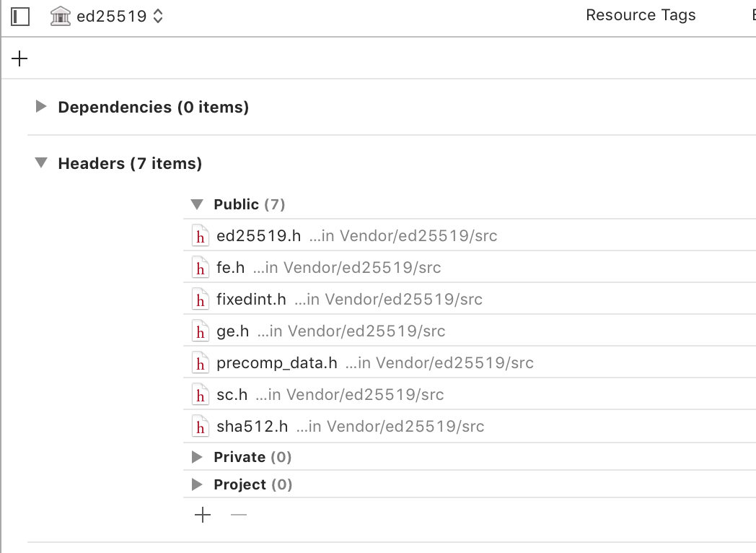Expand the Dependencies section
756x553 pixels.
40,107
